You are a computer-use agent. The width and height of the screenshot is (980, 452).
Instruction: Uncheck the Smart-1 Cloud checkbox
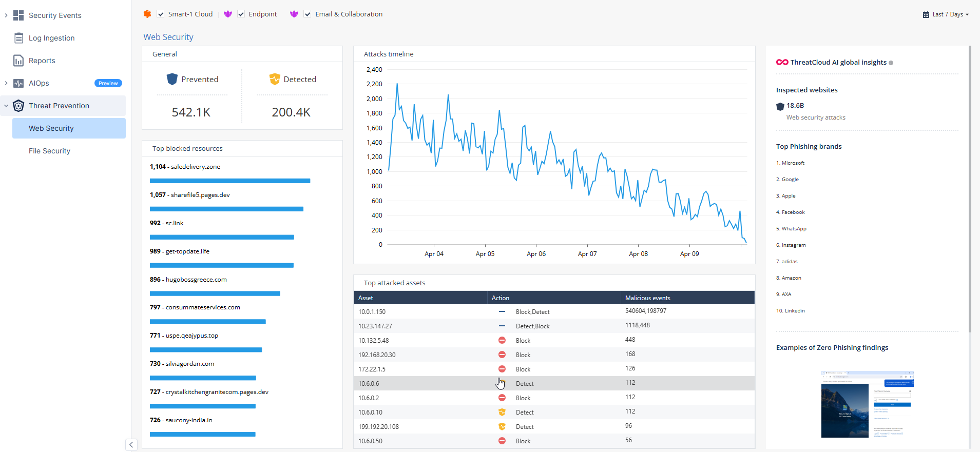coord(161,14)
